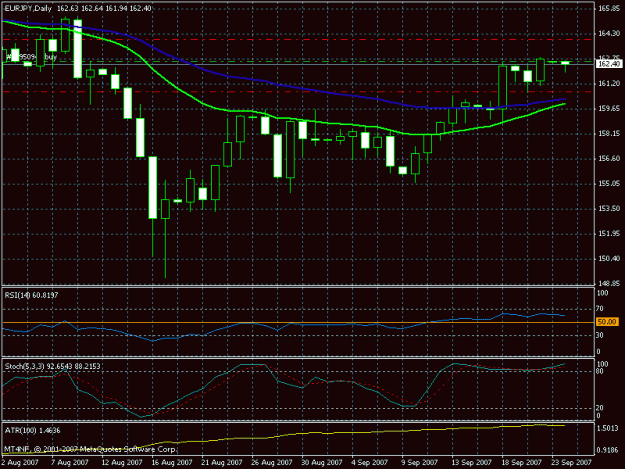
Task: Click the 26 Aug 2007 date label
Action: (271, 462)
